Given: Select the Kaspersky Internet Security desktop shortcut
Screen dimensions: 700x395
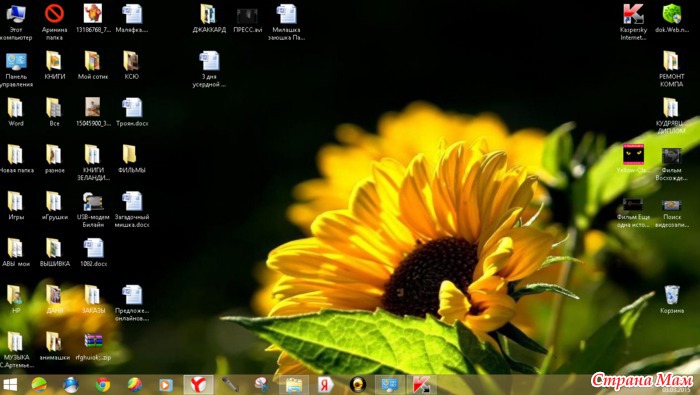Looking at the screenshot, I should tap(633, 22).
